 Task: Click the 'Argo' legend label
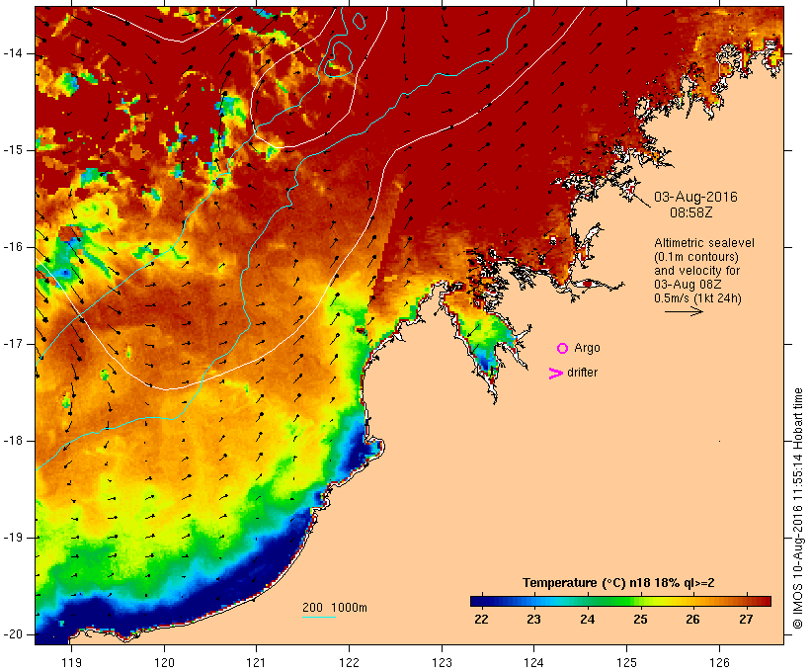[x=588, y=348]
